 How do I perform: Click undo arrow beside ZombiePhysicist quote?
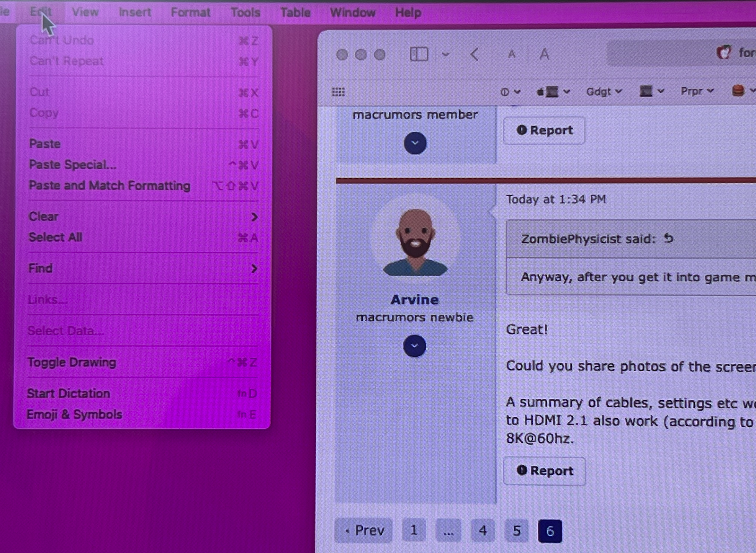668,238
